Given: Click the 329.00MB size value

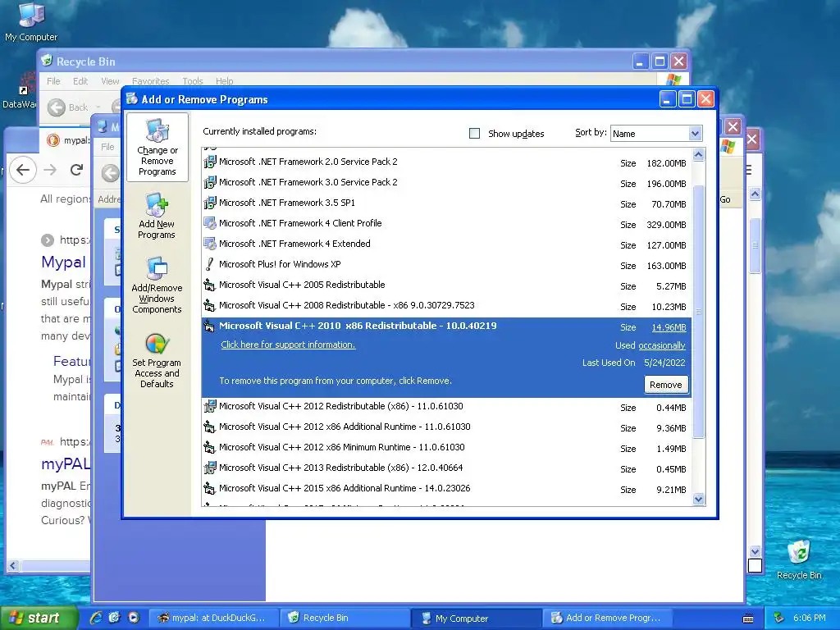Looking at the screenshot, I should 666,225.
